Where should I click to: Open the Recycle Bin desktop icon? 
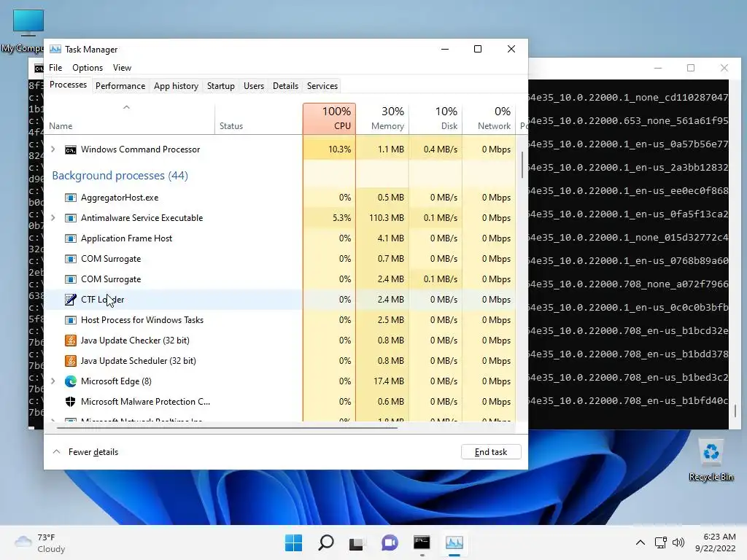711,451
